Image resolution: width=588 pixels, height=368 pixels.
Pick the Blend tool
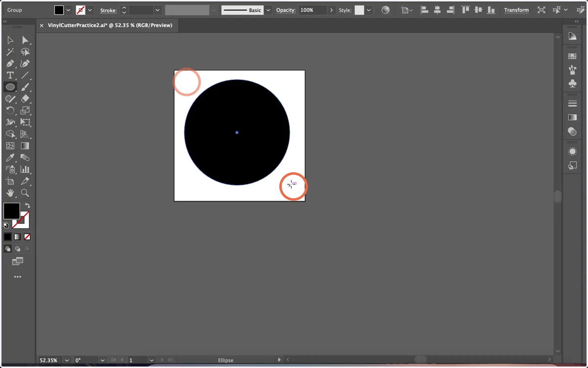click(25, 158)
